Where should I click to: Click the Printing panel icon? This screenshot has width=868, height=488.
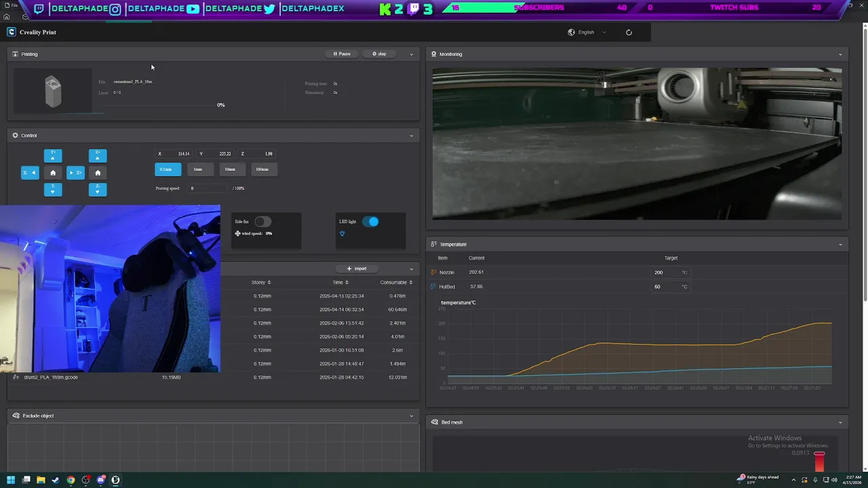(x=15, y=54)
